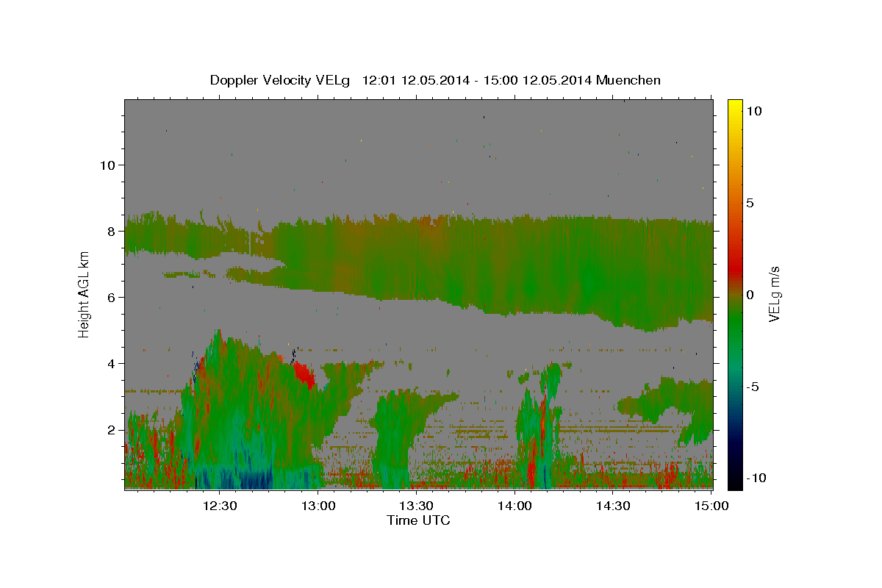Click the height axis label '4'
The height and width of the screenshot is (588, 882).
(112, 363)
